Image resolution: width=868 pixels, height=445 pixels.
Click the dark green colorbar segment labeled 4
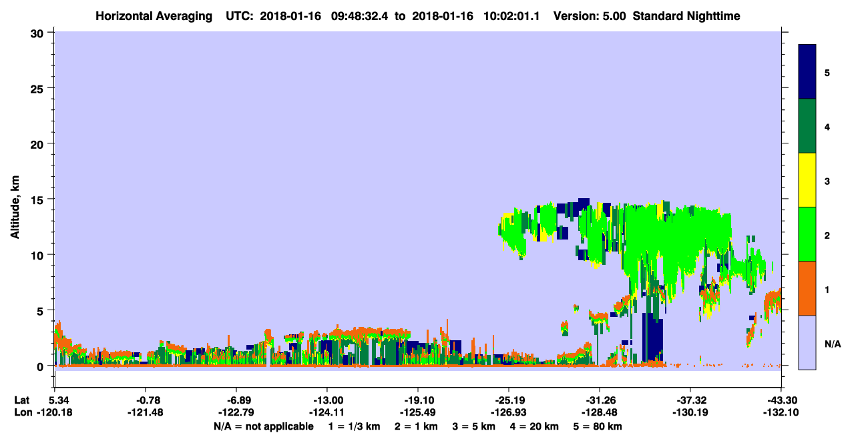click(x=807, y=126)
